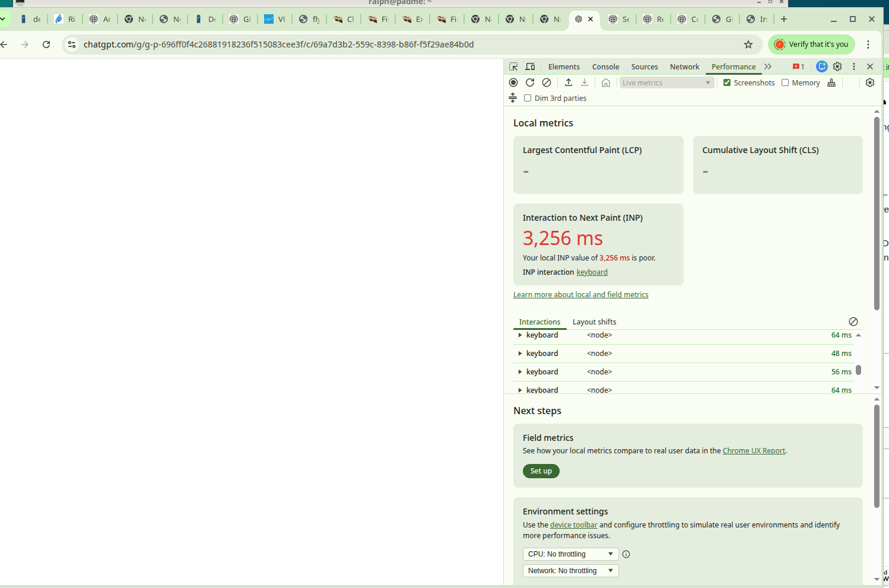
Task: Activate the inspect element picker tool
Action: (x=513, y=67)
